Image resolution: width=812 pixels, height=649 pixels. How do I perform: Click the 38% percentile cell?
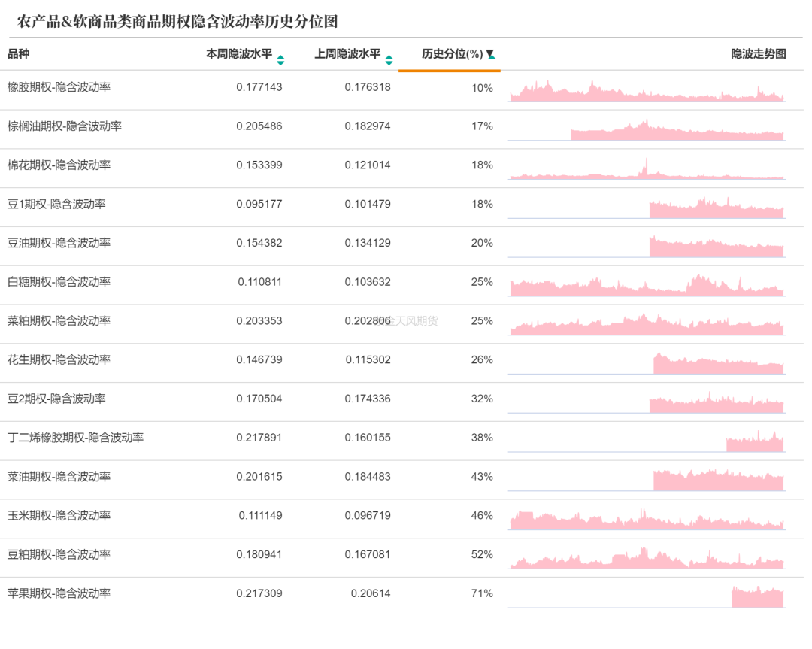coord(482,438)
